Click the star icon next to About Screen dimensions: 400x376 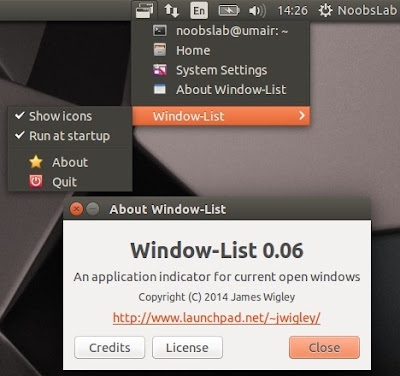click(x=36, y=162)
